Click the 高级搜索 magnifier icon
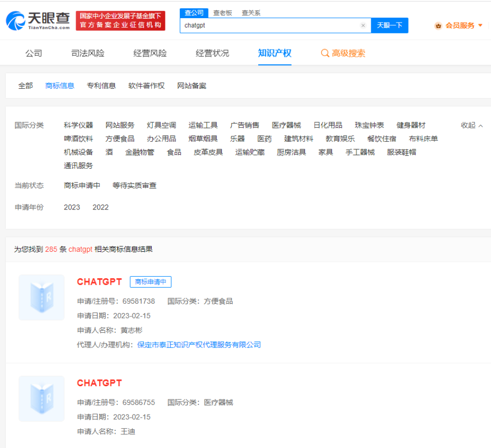Viewport: 491px width, 448px height. click(x=325, y=53)
